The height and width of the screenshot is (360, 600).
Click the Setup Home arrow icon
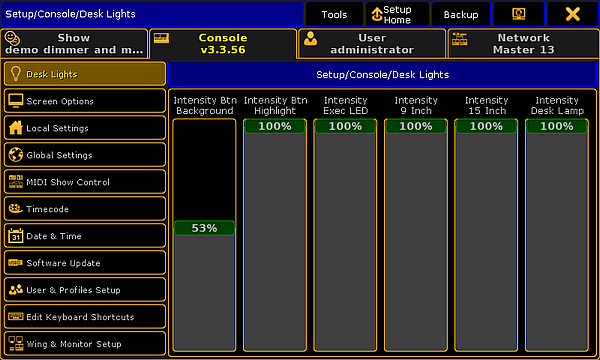pos(377,15)
